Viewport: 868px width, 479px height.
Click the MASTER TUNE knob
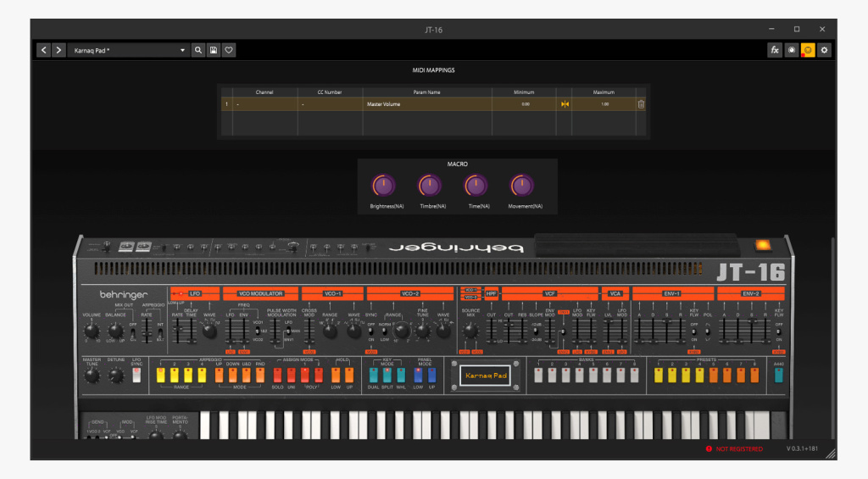tap(92, 376)
